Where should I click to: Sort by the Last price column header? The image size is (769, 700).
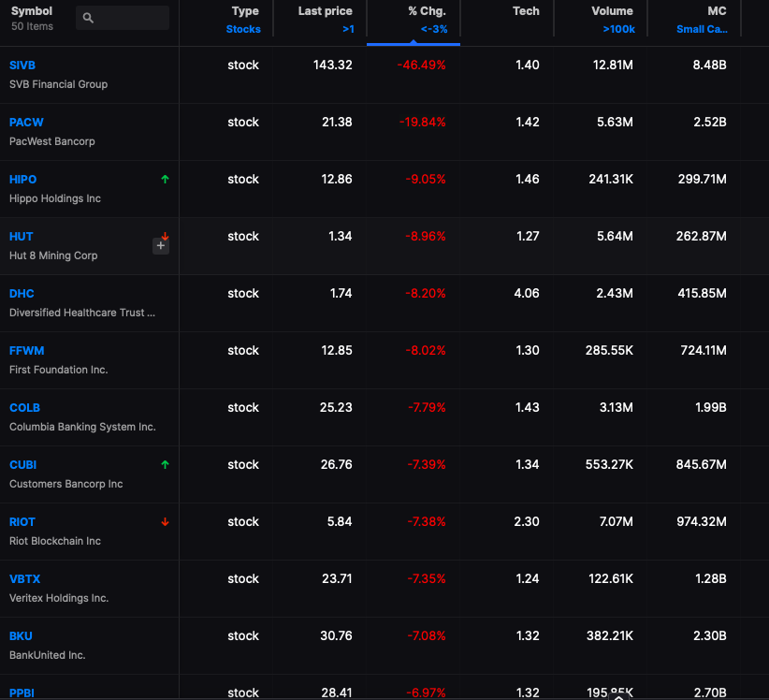[x=326, y=11]
